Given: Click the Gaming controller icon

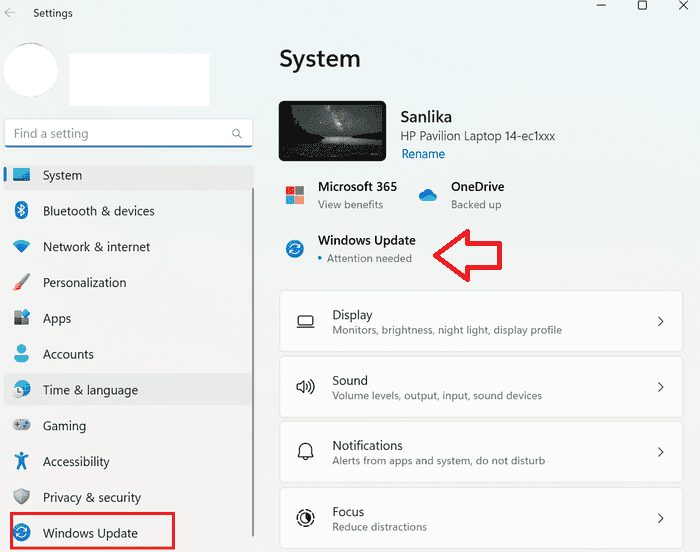Looking at the screenshot, I should pos(21,425).
